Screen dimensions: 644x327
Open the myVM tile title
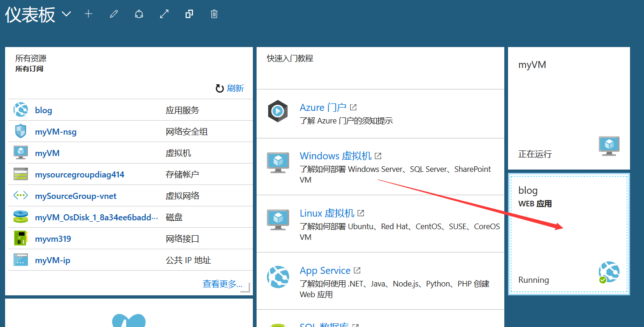click(x=532, y=65)
